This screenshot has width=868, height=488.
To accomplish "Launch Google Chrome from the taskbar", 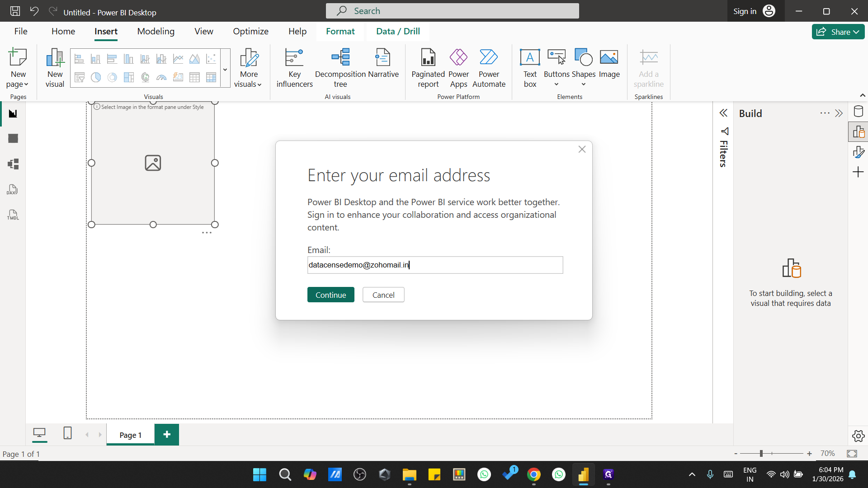I will click(x=534, y=474).
